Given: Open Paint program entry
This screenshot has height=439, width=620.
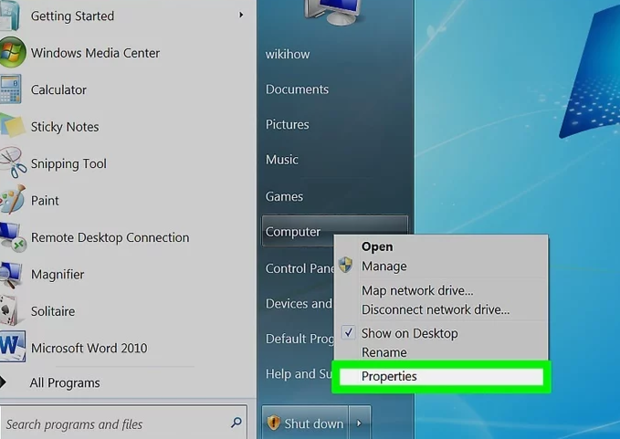Looking at the screenshot, I should [45, 201].
